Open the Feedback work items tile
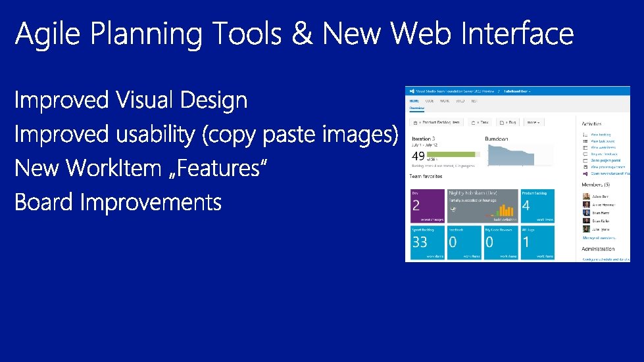 click(x=464, y=242)
